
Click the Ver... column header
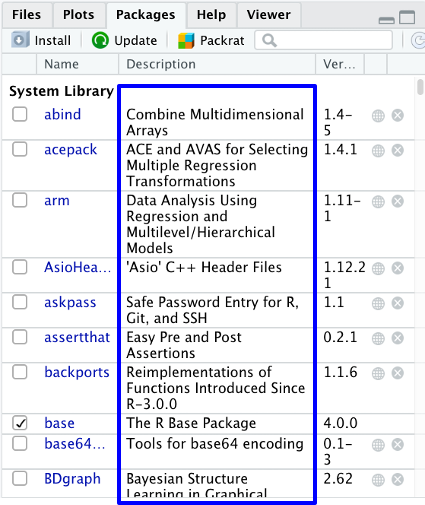coord(340,64)
